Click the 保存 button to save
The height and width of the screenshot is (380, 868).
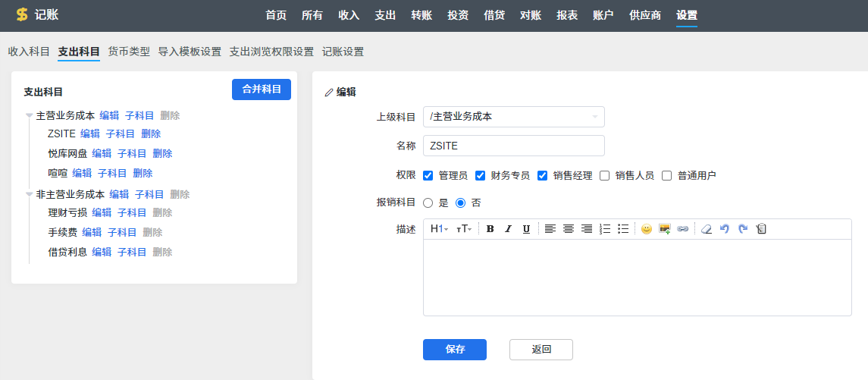[x=454, y=350]
